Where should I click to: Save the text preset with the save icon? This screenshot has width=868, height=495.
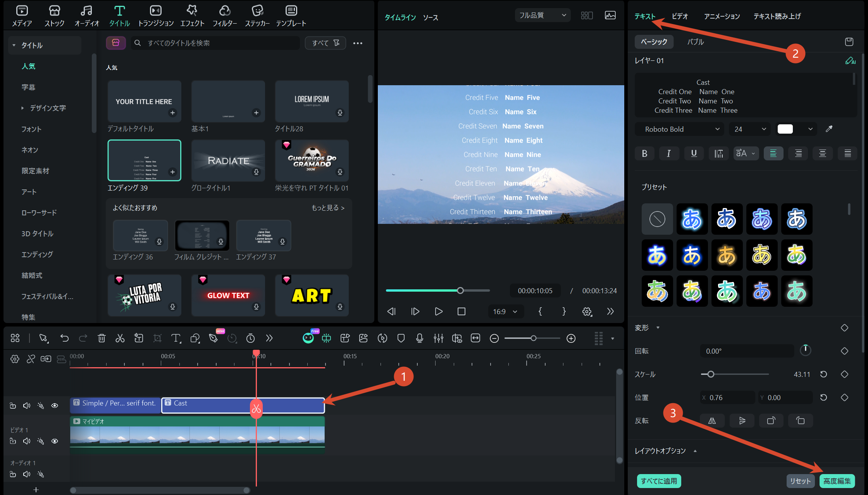click(x=849, y=42)
